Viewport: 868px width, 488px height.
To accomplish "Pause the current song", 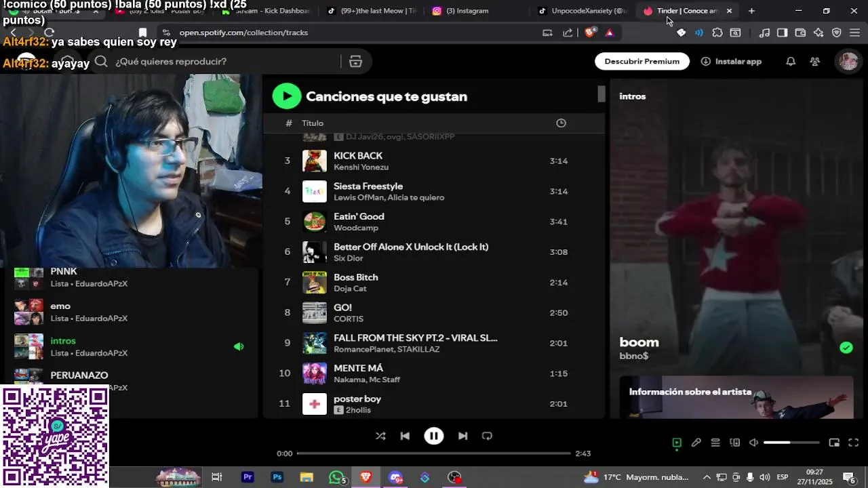I will point(434,436).
